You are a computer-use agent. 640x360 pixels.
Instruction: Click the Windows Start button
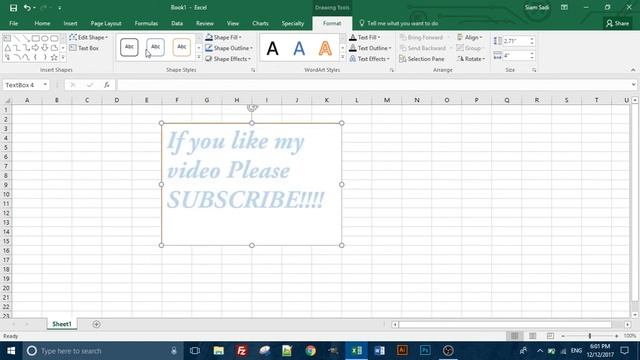click(11, 351)
